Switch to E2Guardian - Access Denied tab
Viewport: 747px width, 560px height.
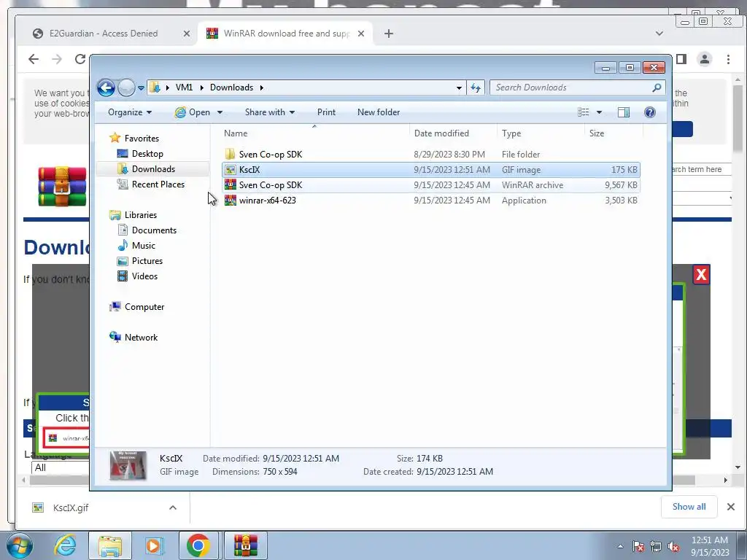(104, 34)
